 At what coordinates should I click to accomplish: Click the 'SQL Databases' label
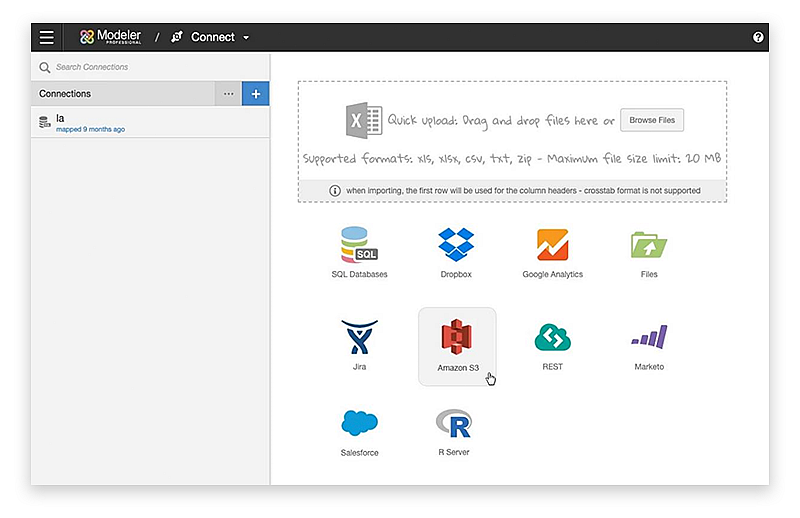click(359, 275)
